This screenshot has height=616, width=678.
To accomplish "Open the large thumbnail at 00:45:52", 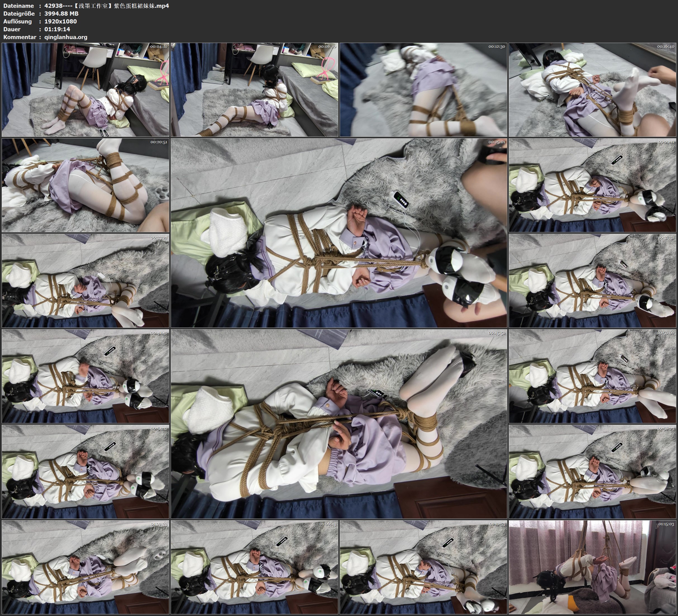I will coord(339,424).
